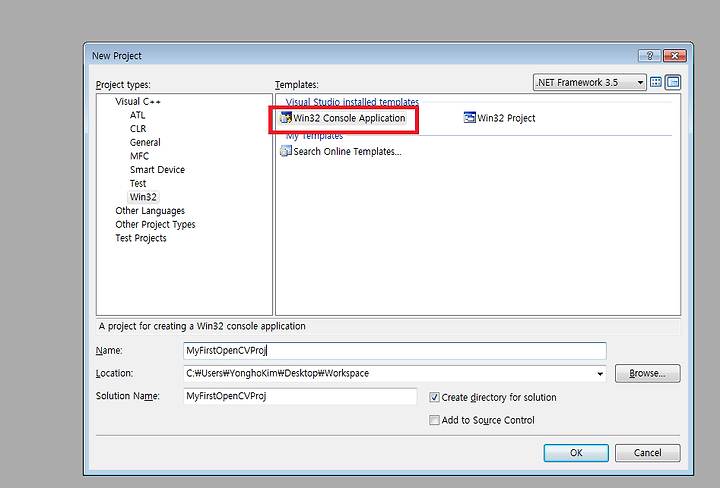Switch templates to large icons view
Screen dimensions: 720x488
click(656, 82)
